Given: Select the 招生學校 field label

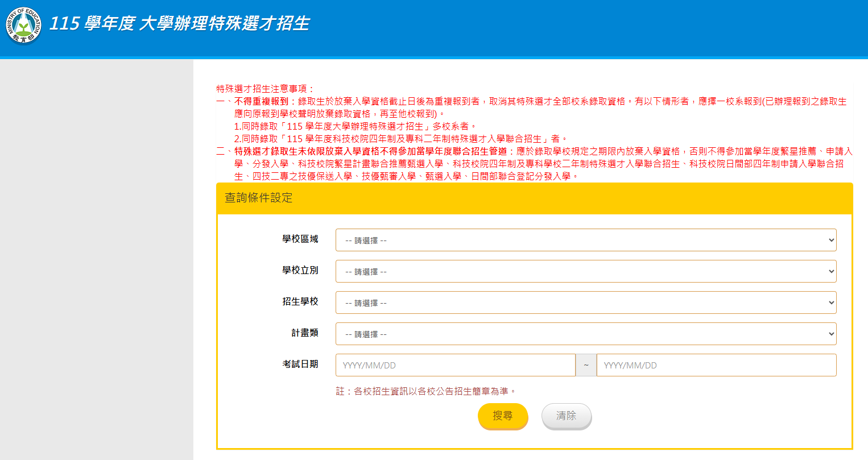Looking at the screenshot, I should (x=300, y=302).
